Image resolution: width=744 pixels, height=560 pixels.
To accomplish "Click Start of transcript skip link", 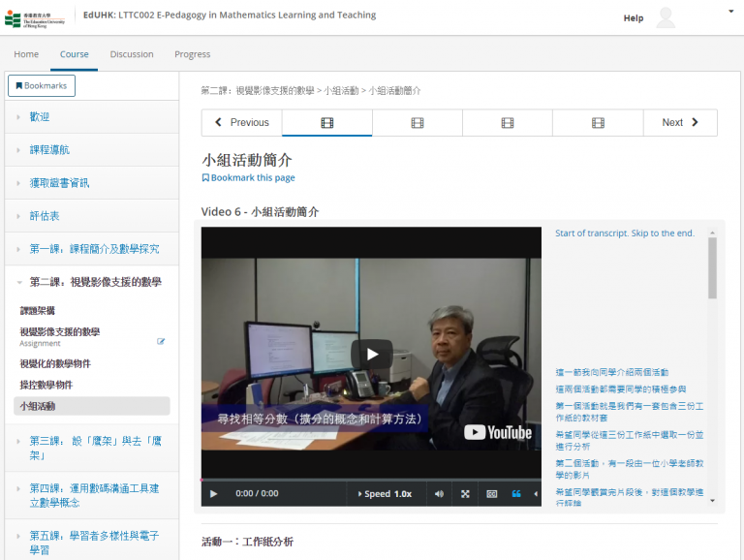I will coord(625,233).
